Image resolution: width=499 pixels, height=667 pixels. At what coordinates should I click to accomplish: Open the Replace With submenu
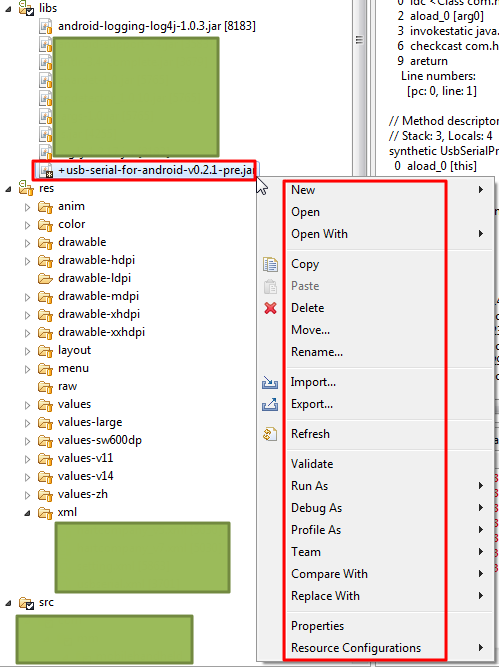[x=377, y=596]
